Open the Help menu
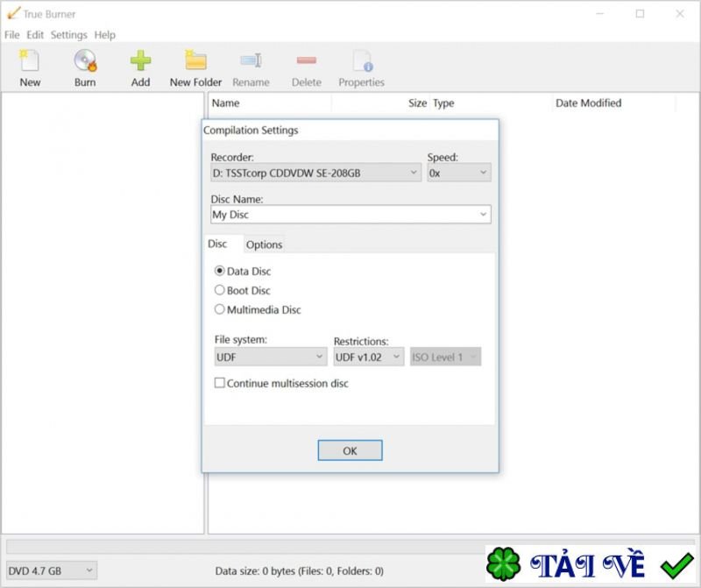The height and width of the screenshot is (588, 701). [x=104, y=35]
